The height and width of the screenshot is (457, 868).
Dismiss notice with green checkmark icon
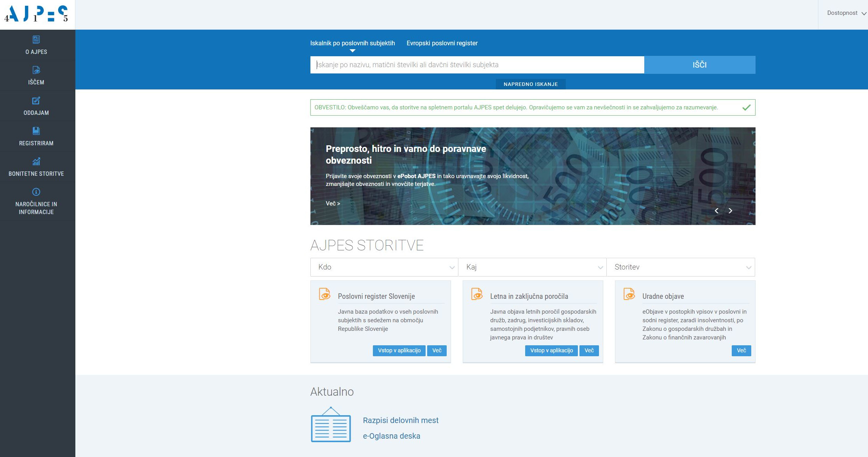point(746,107)
